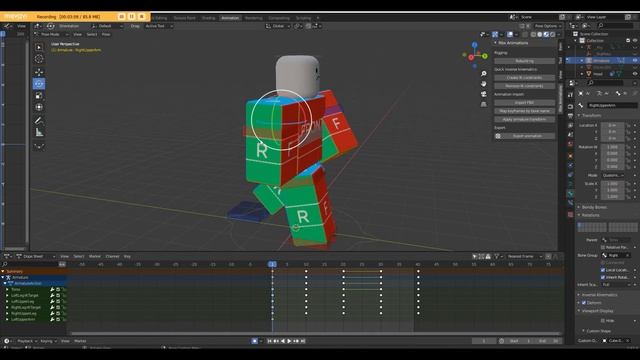
Task: Click the Rebuild rig button
Action: 524,61
